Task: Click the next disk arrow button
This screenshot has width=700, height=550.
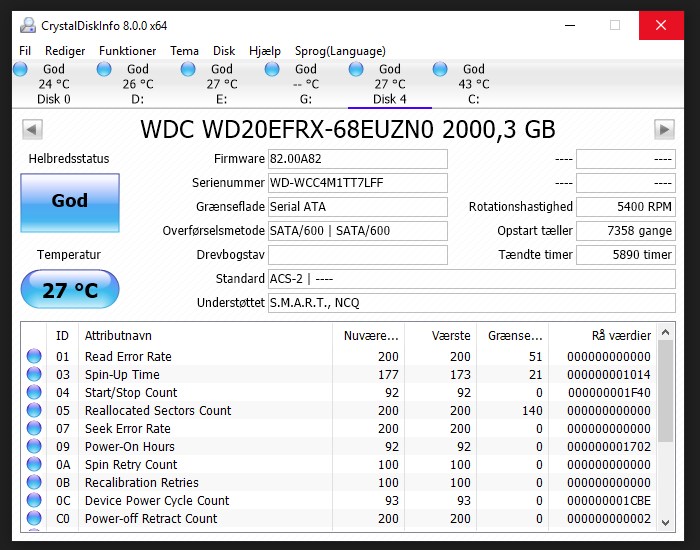Action: tap(664, 130)
